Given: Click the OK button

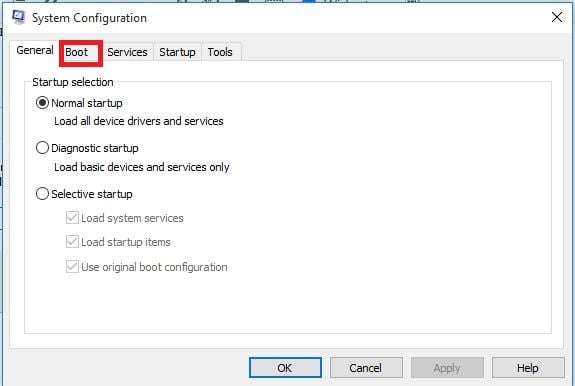Looking at the screenshot, I should (x=285, y=368).
